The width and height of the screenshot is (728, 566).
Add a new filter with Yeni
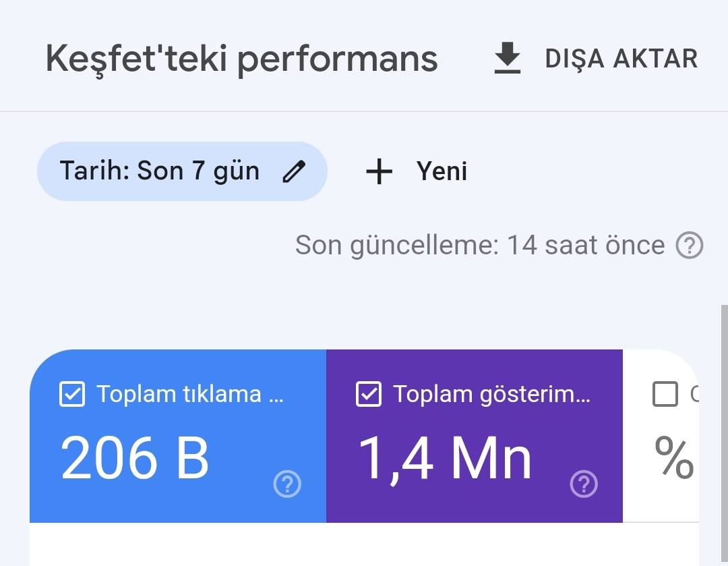[416, 171]
